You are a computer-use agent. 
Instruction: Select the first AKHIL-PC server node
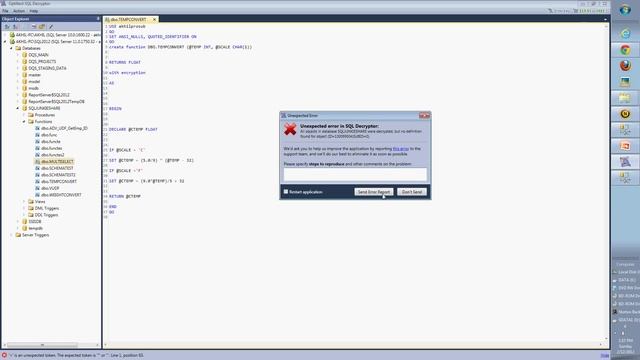point(54,35)
